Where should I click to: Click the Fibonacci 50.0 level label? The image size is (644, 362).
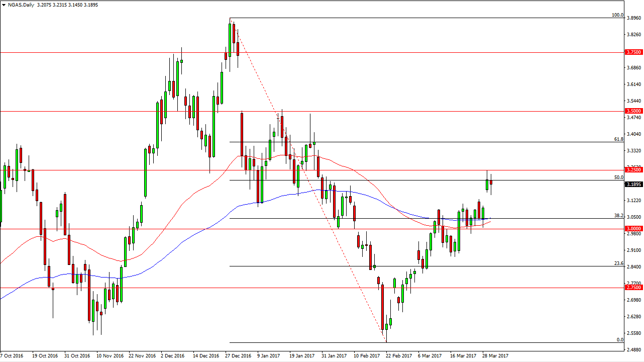click(x=619, y=177)
